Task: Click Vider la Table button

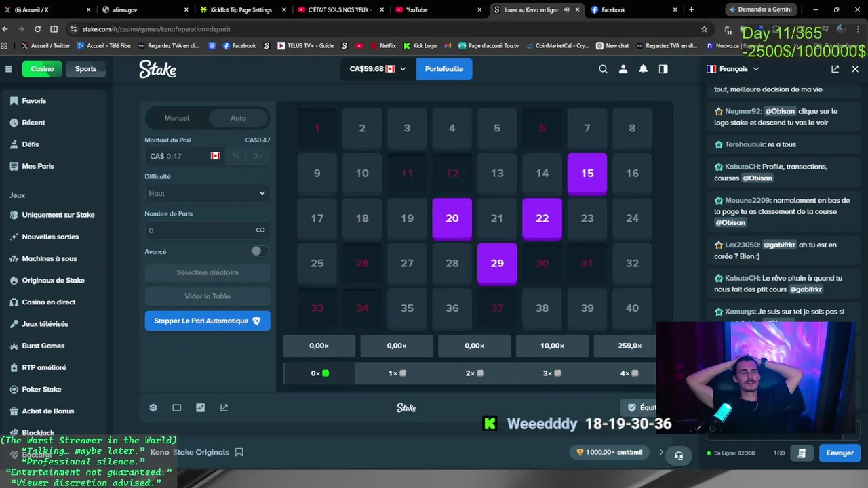Action: coord(208,296)
